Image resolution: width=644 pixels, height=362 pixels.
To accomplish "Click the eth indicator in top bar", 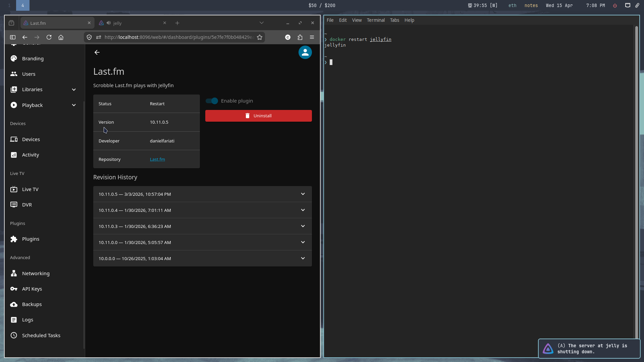I will click(512, 5).
